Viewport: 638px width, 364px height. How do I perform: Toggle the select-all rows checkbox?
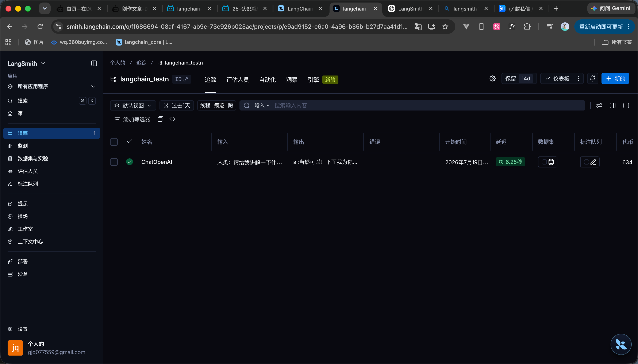coord(114,142)
